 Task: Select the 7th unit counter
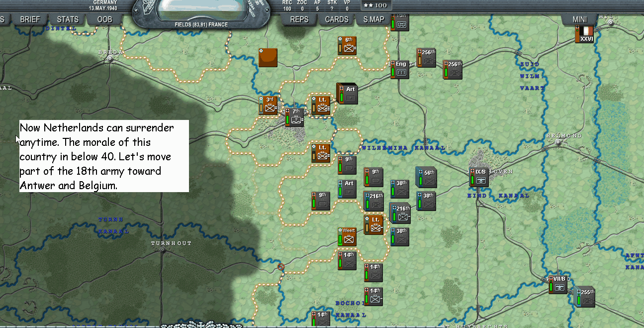[x=294, y=117]
